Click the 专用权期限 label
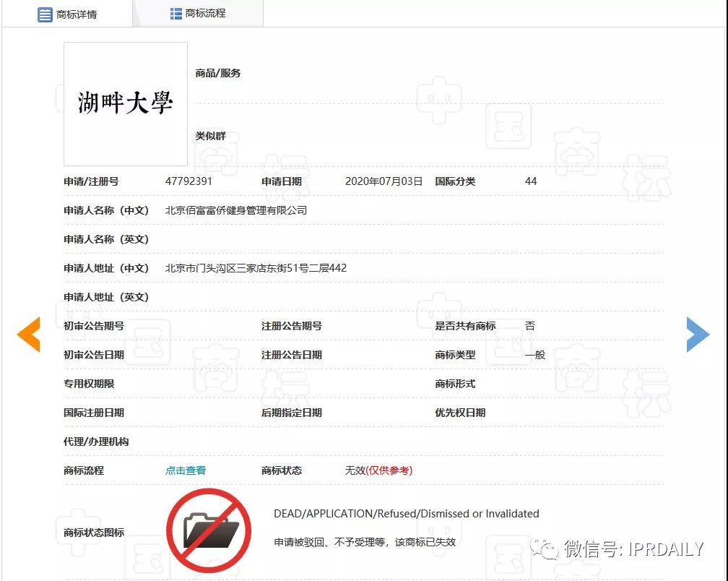 click(89, 384)
